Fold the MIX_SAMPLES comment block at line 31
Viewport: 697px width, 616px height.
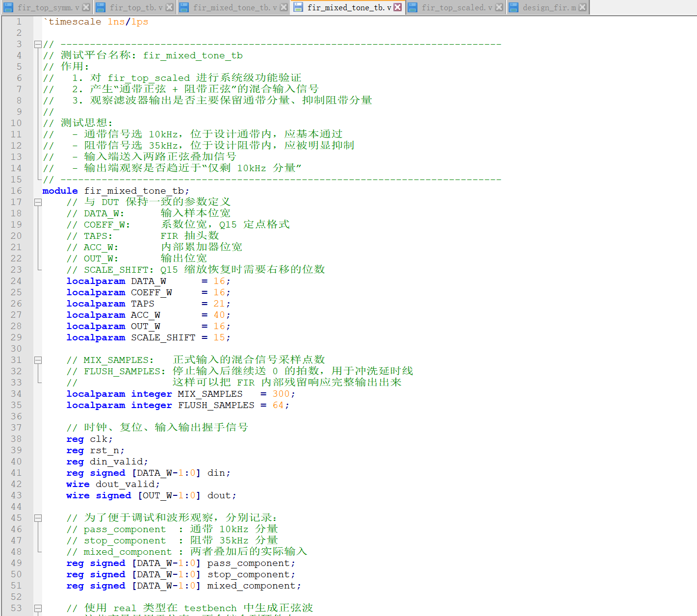coord(38,360)
